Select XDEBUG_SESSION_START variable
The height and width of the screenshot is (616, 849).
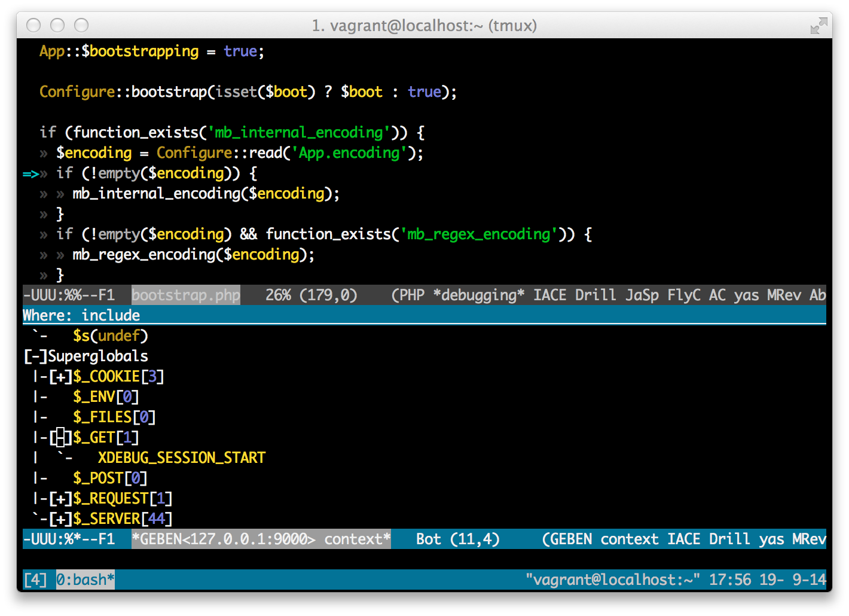(x=182, y=458)
